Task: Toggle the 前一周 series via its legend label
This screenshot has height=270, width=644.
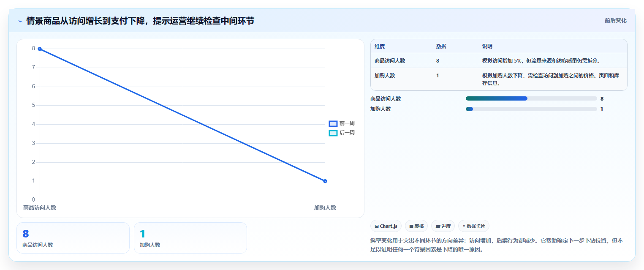Action: pos(347,123)
